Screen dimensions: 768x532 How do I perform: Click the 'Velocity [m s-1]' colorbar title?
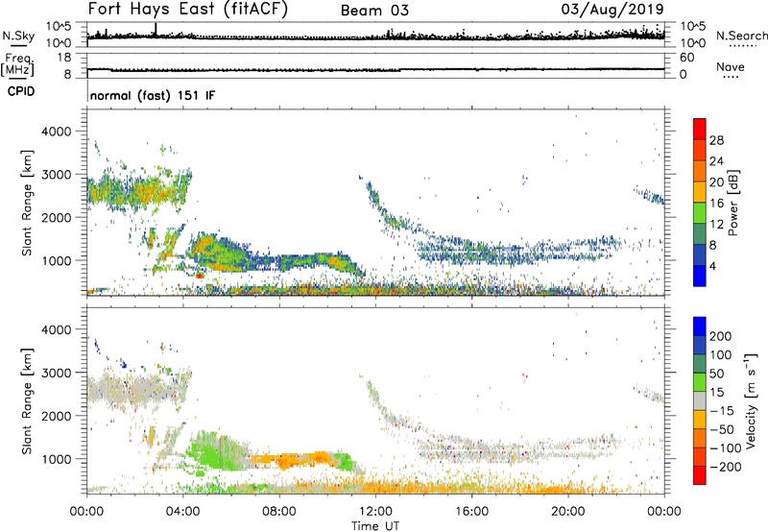pyautogui.click(x=752, y=400)
